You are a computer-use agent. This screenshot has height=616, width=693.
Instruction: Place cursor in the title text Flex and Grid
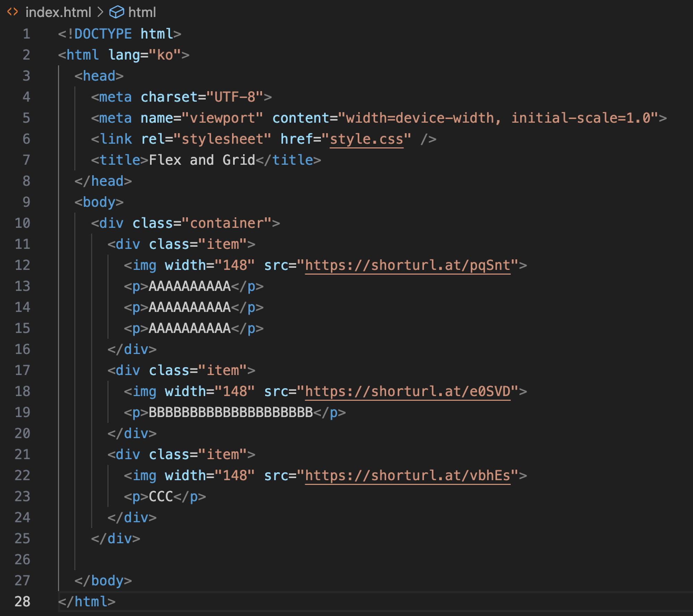point(202,160)
